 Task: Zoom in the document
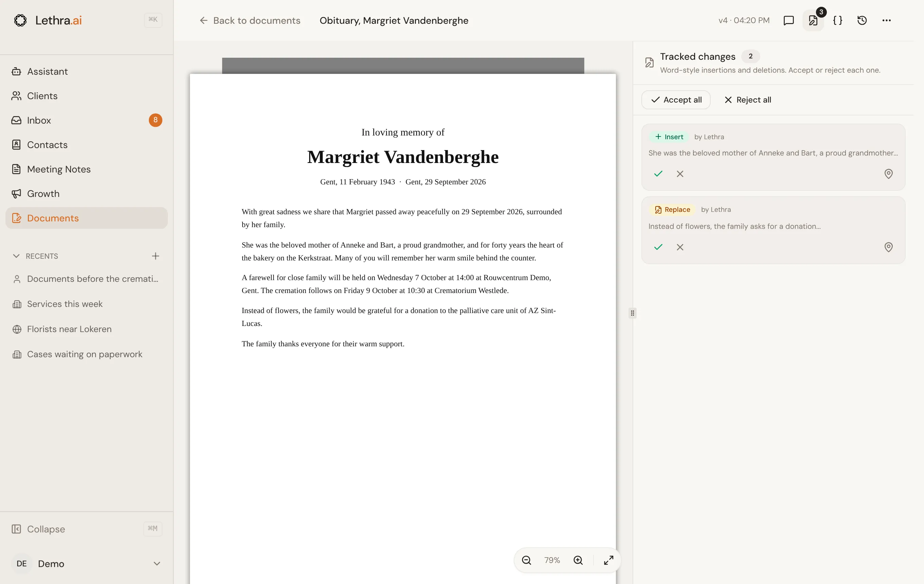pos(578,560)
